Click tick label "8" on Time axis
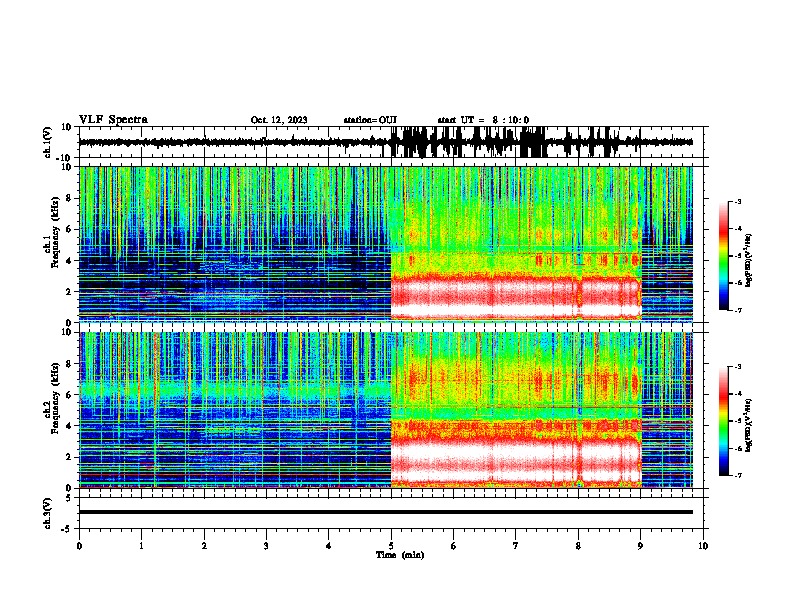This screenshot has height=612, width=792. [578, 546]
